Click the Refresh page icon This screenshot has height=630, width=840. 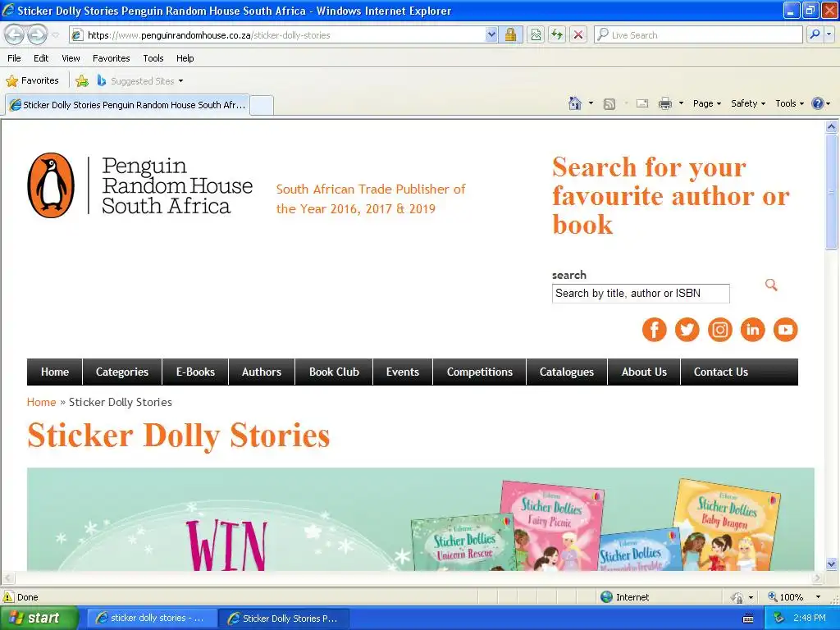(557, 34)
